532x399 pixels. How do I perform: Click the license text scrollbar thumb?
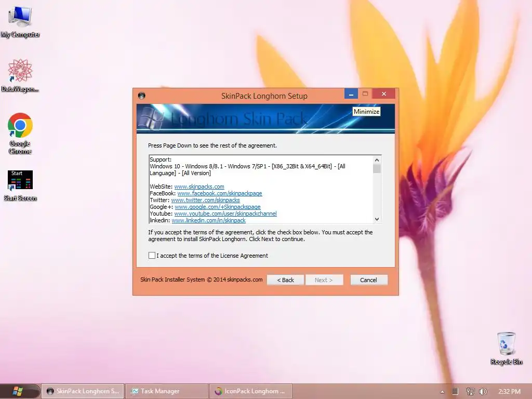(377, 169)
